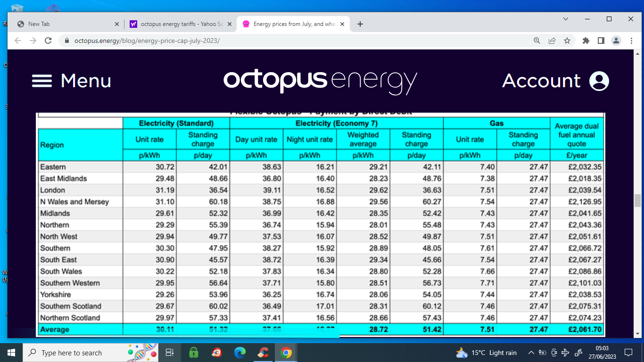This screenshot has width=644, height=362.
Task: Click the address bar URL
Action: 147,41
